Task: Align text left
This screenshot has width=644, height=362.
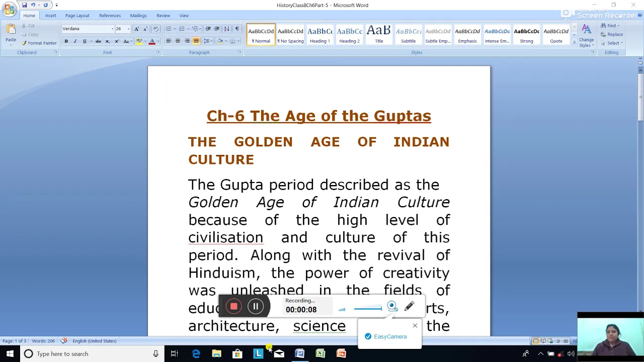Action: [x=169, y=41]
